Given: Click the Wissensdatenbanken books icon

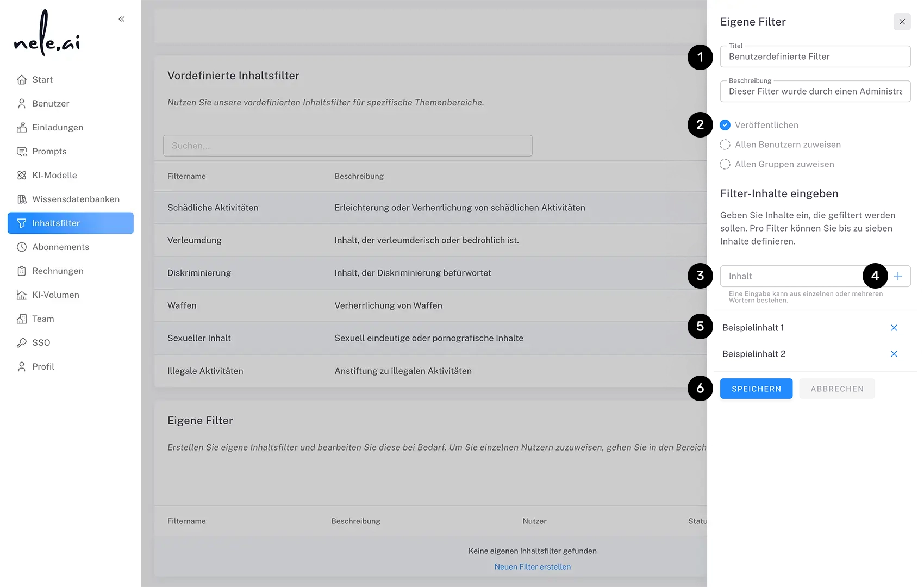Looking at the screenshot, I should [x=22, y=199].
